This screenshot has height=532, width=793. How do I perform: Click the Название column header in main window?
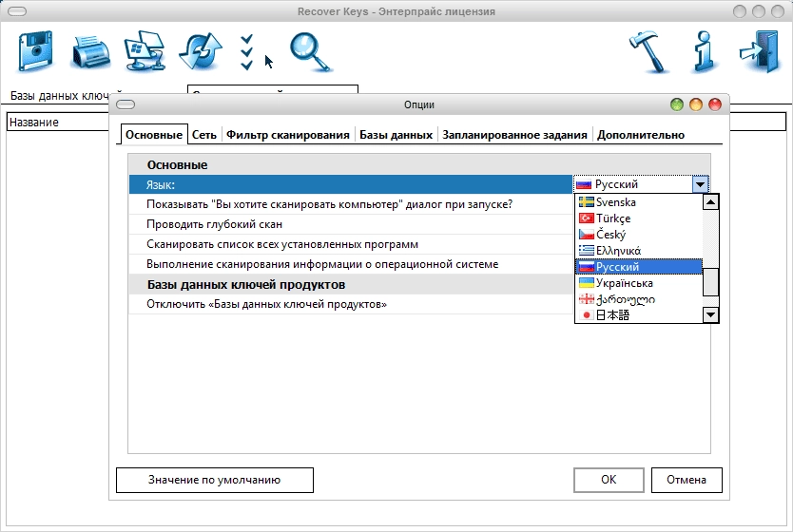pos(58,123)
